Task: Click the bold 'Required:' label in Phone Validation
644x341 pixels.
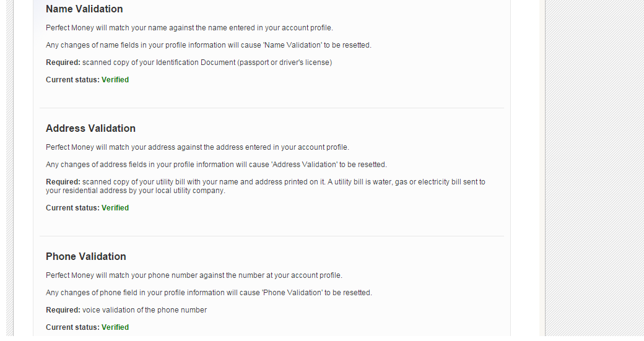Action: coord(63,310)
